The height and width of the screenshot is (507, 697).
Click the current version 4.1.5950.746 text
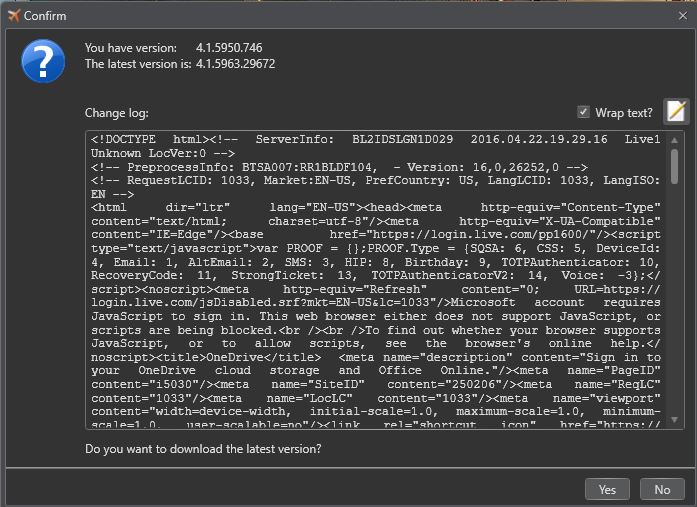(x=229, y=48)
